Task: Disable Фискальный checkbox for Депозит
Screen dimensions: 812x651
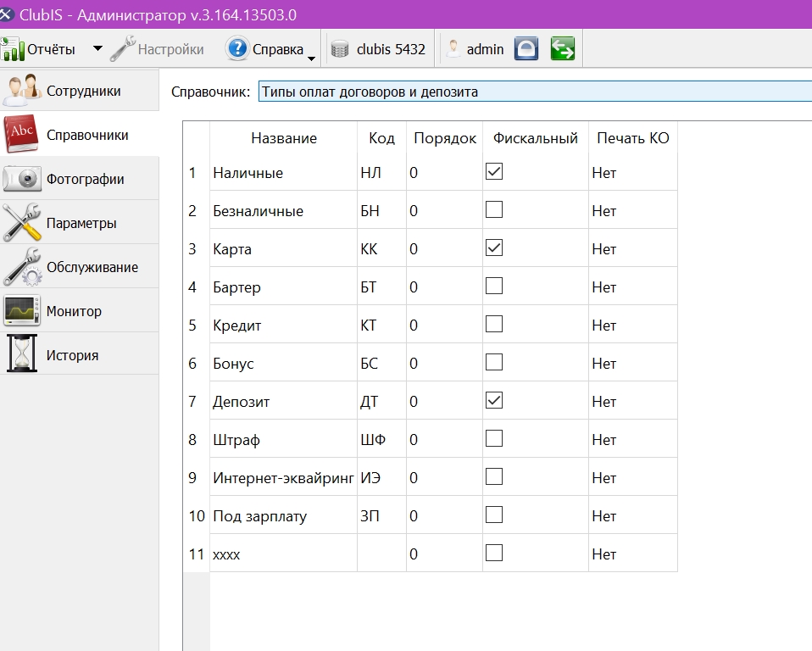Action: 494,400
